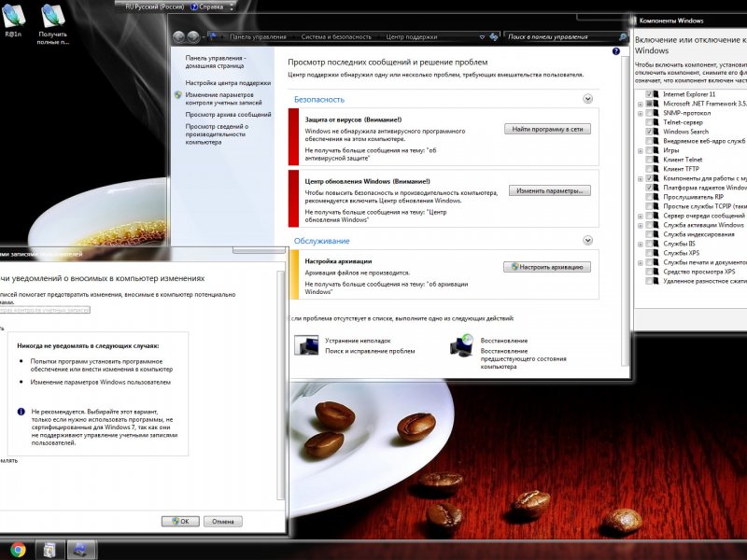Open 'Изменение параметров контроля учетных записей' link
747x560 pixels.
223,99
